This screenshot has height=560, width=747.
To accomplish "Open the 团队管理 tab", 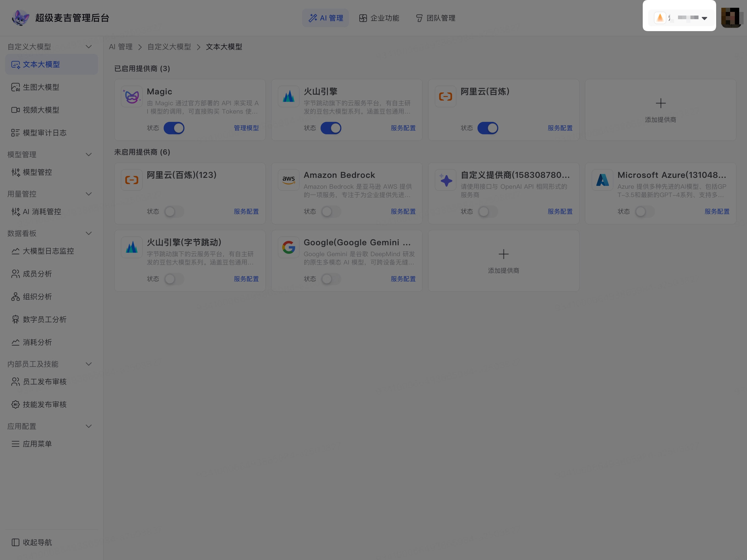I will [435, 18].
